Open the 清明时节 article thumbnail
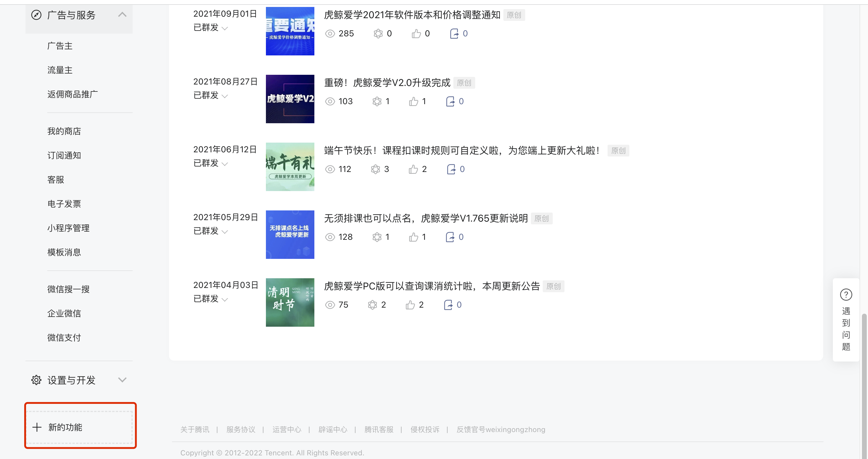The height and width of the screenshot is (459, 868). tap(290, 302)
